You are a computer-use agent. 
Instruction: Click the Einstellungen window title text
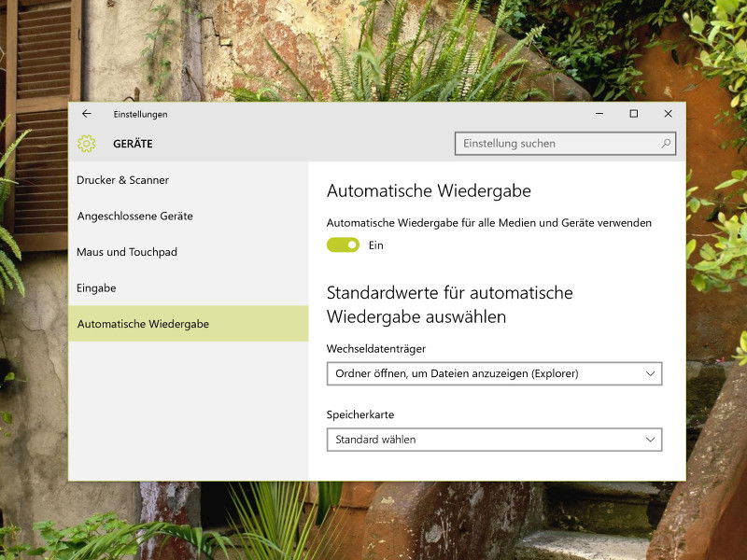tap(141, 114)
